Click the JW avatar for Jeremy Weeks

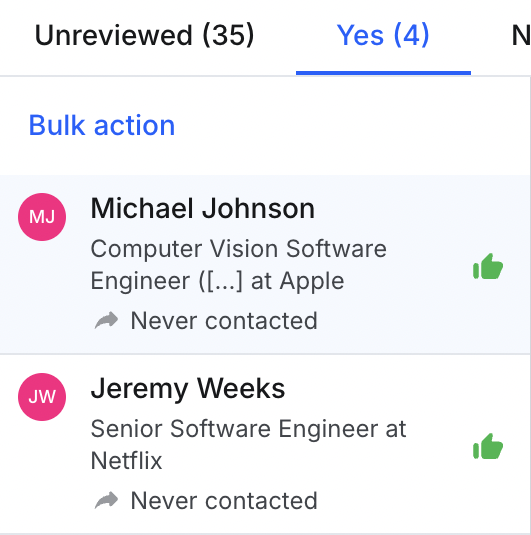42,397
